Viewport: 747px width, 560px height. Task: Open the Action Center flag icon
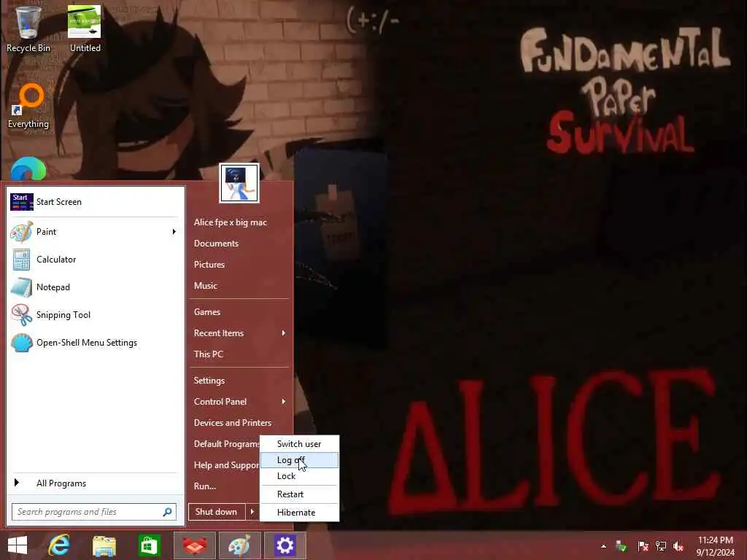coord(643,545)
